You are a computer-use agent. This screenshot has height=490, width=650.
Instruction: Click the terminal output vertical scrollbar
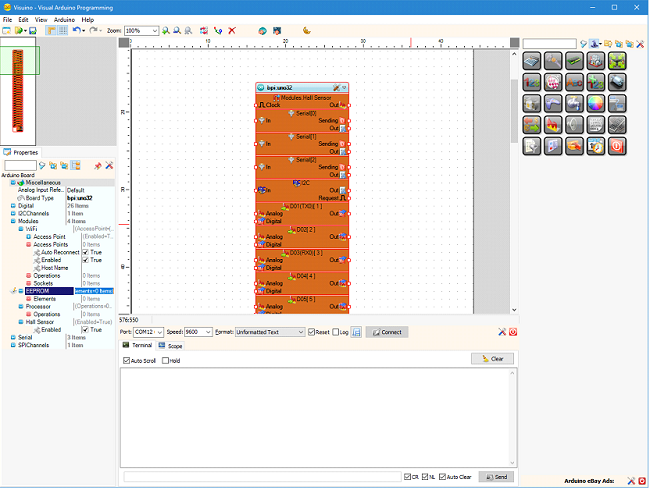(512, 418)
